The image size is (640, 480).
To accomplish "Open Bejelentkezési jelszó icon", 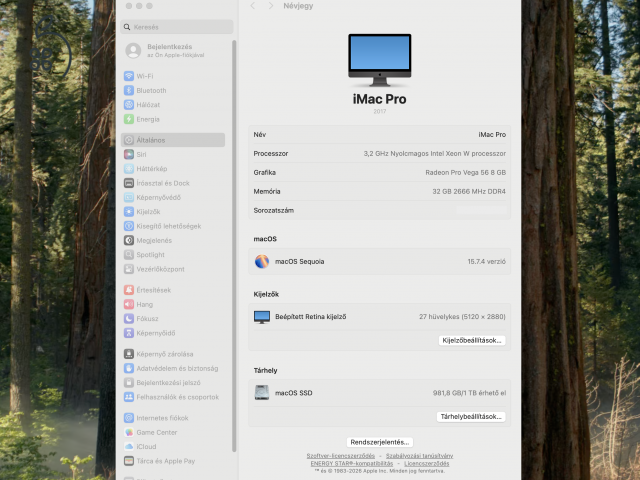I will pos(129,382).
